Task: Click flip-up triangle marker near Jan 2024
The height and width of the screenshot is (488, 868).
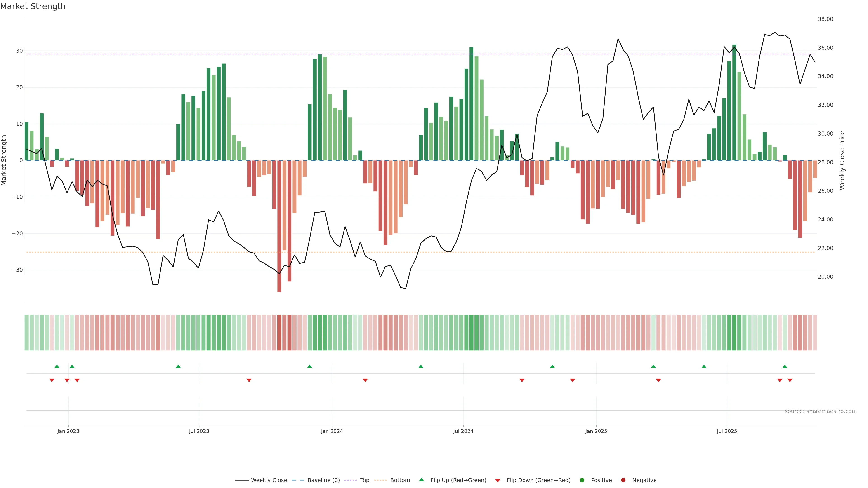Action: pos(310,366)
